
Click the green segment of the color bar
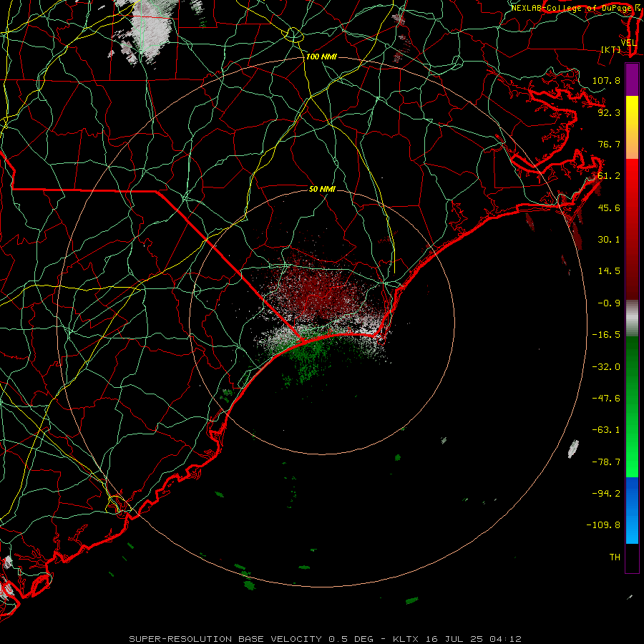(632, 406)
